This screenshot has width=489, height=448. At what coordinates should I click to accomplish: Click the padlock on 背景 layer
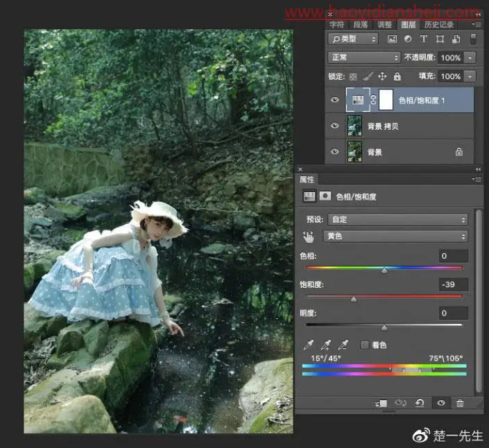pos(459,152)
